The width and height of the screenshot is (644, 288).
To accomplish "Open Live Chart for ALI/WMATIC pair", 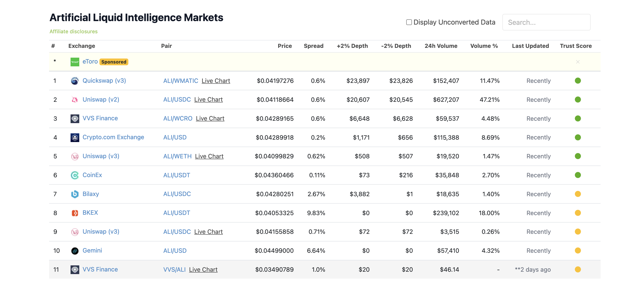I will click(x=216, y=81).
